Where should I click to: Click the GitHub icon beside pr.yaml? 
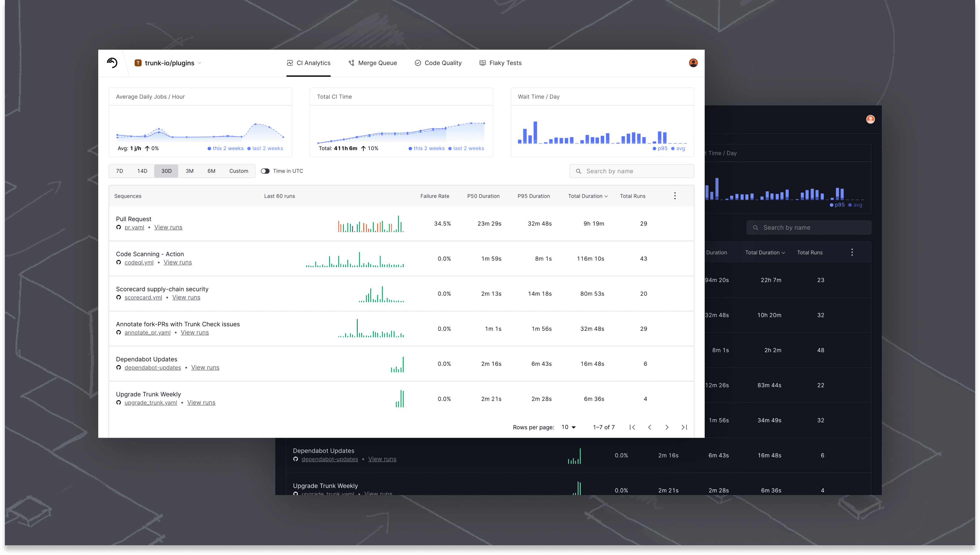pos(119,228)
